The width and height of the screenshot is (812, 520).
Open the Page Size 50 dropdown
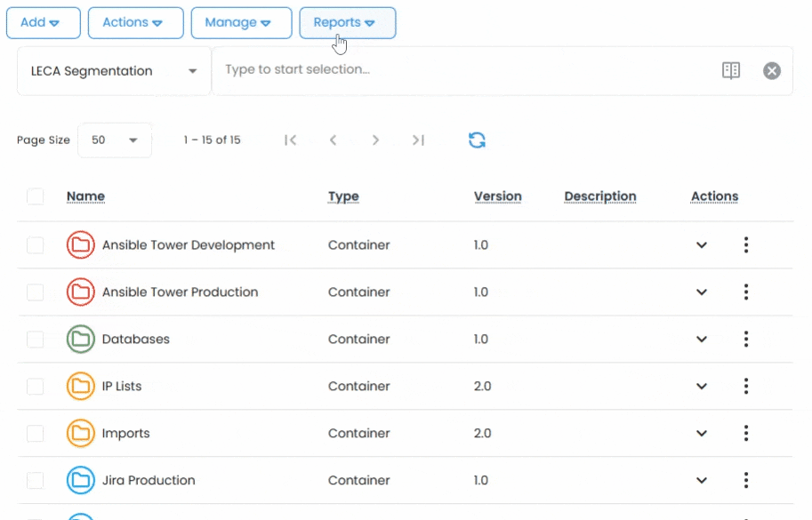pos(115,140)
